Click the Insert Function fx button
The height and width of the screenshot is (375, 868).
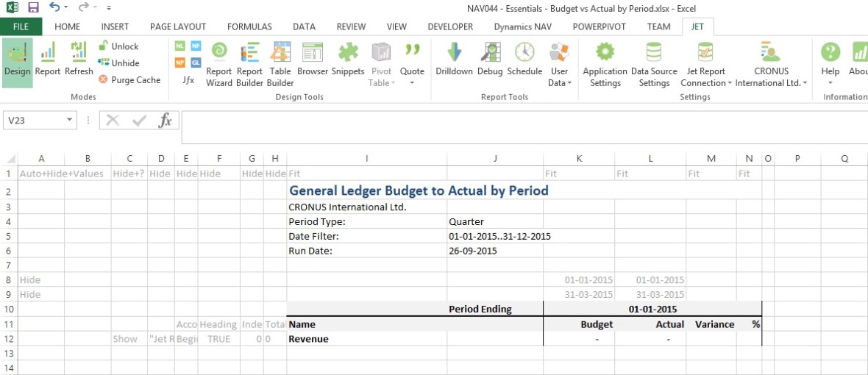pyautogui.click(x=166, y=120)
